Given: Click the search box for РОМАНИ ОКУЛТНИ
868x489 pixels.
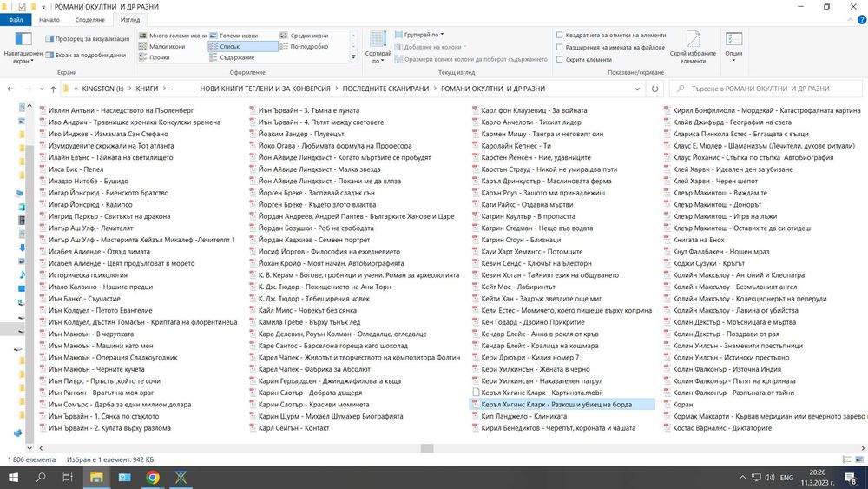Looking at the screenshot, I should (x=766, y=89).
